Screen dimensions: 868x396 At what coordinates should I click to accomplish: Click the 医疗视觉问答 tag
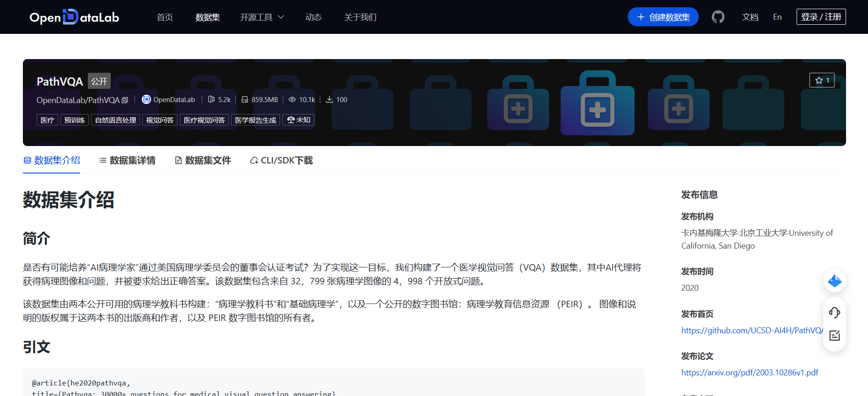[204, 120]
